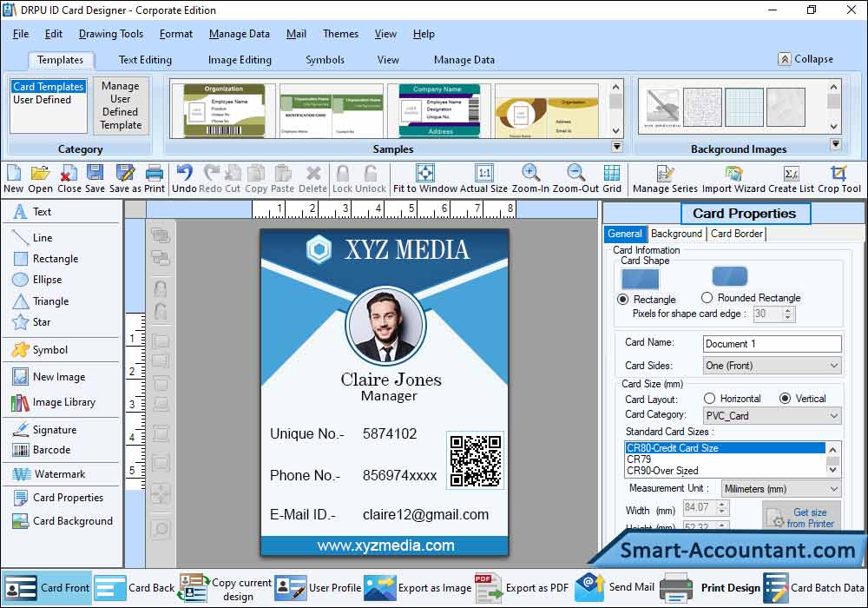The width and height of the screenshot is (868, 608).
Task: Switch to the Text Editing ribbon tab
Action: pyautogui.click(x=145, y=60)
